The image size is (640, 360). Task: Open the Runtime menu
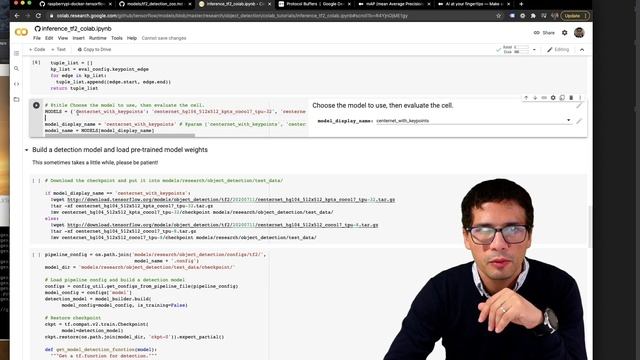click(x=98, y=38)
